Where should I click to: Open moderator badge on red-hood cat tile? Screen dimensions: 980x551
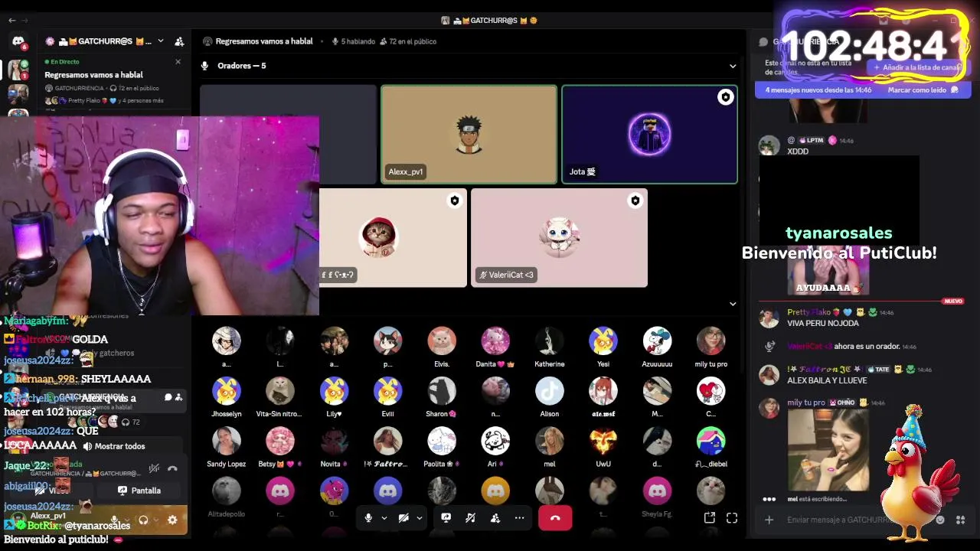pos(455,201)
